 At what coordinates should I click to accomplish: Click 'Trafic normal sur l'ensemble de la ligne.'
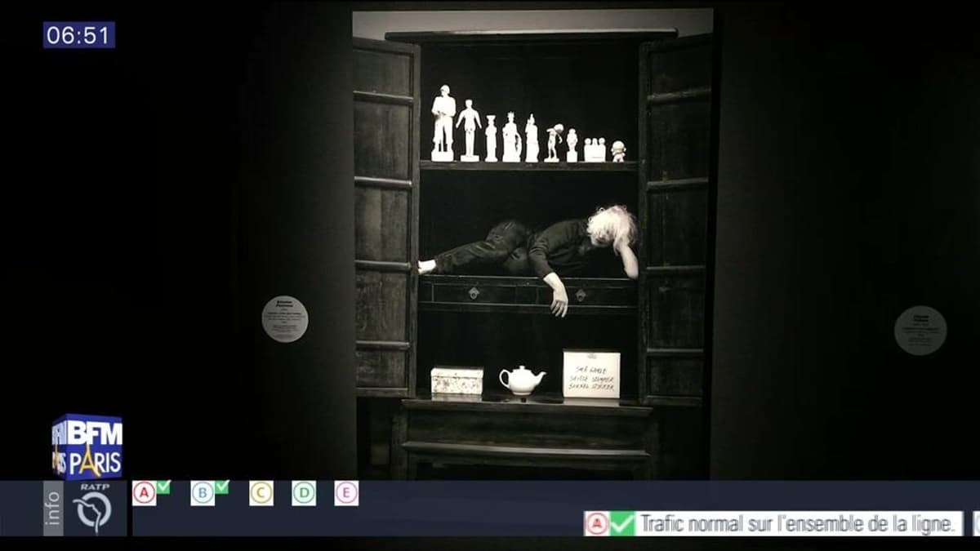tap(799, 523)
